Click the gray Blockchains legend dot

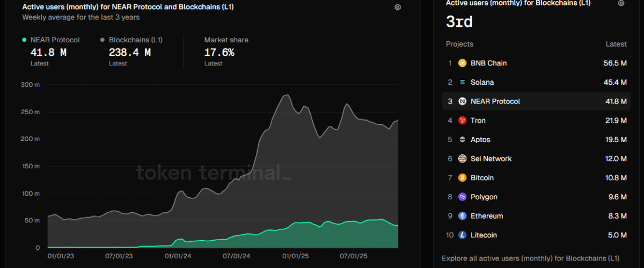103,40
